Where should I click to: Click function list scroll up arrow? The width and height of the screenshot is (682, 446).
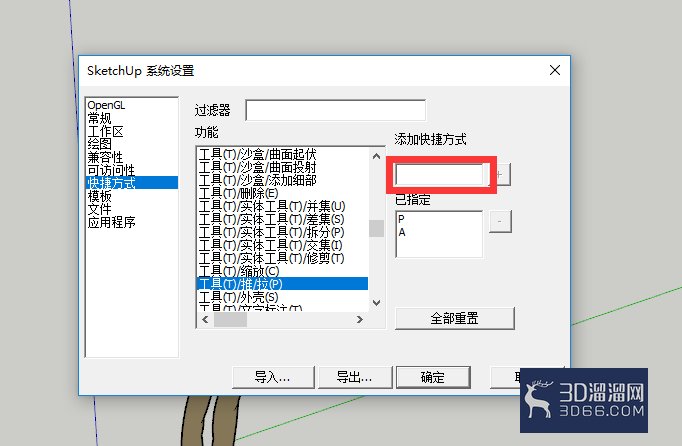click(377, 156)
